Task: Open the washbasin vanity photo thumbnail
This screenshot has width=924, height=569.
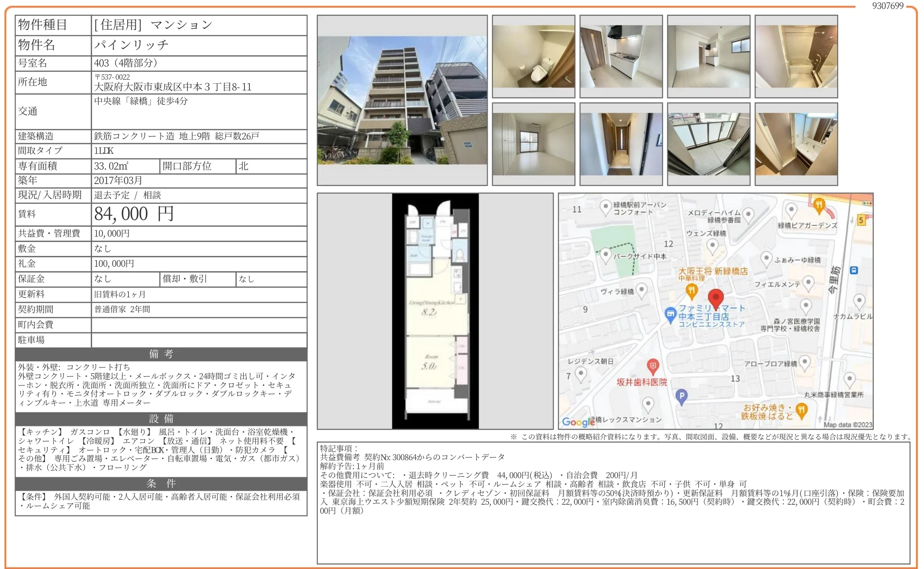Action: 796,144
